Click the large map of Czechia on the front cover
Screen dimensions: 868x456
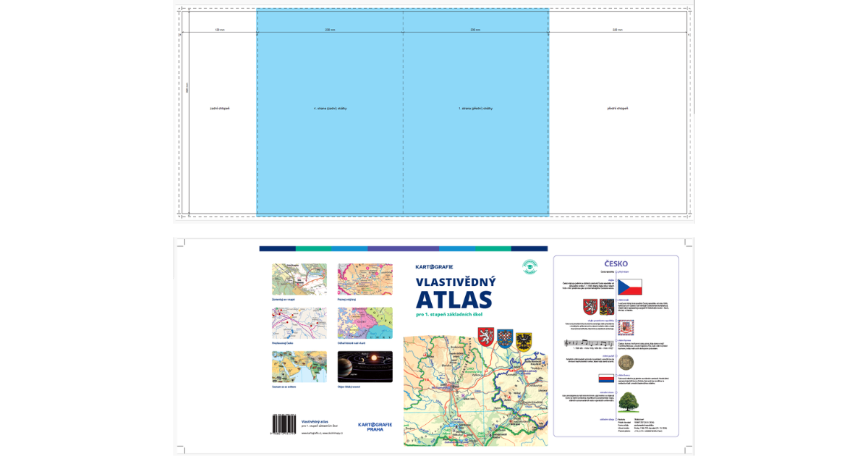[x=475, y=392]
